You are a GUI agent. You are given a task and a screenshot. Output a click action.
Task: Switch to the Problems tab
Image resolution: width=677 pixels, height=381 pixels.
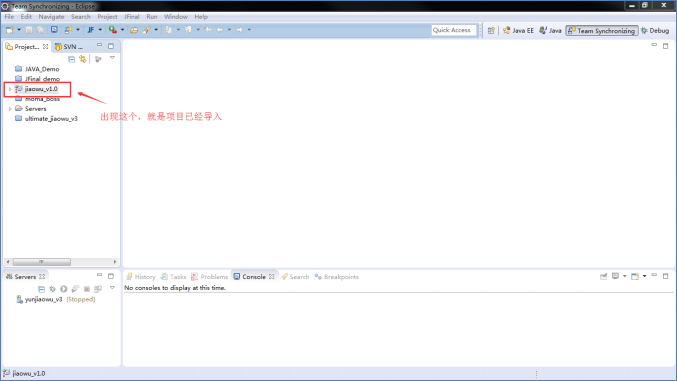(x=209, y=276)
